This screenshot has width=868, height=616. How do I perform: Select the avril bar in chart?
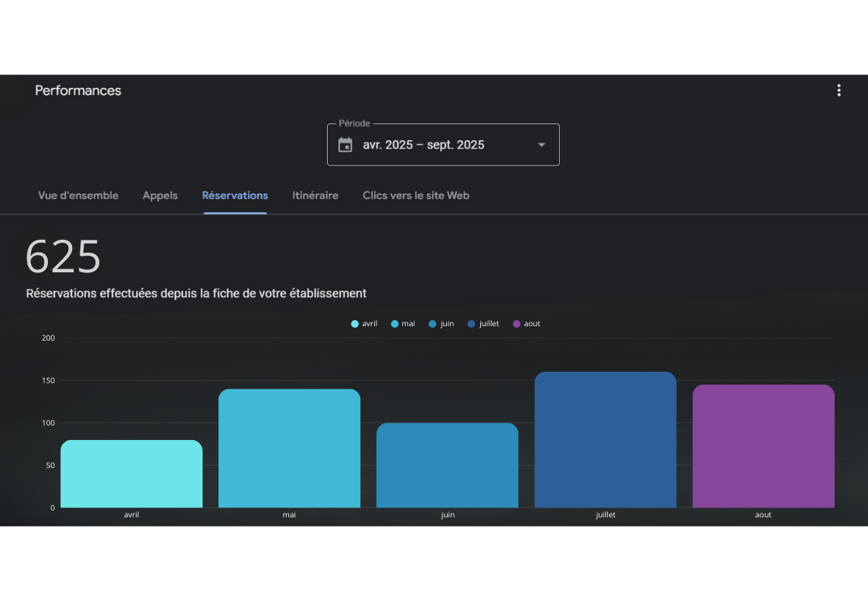pos(131,474)
